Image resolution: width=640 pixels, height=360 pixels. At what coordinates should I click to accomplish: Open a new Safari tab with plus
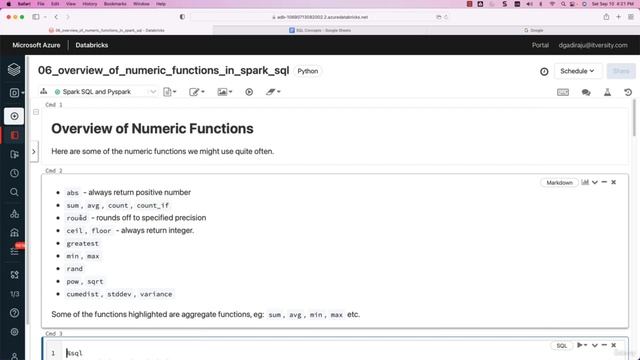pyautogui.click(x=619, y=17)
